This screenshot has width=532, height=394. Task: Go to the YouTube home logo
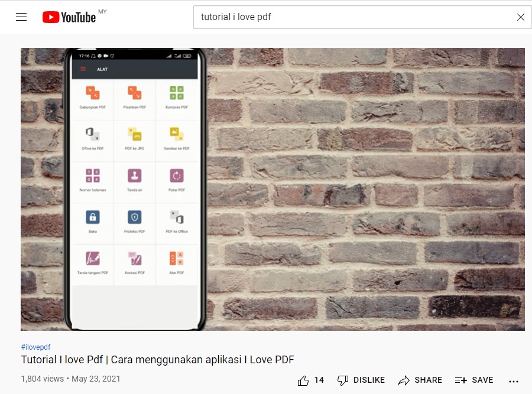(x=69, y=17)
